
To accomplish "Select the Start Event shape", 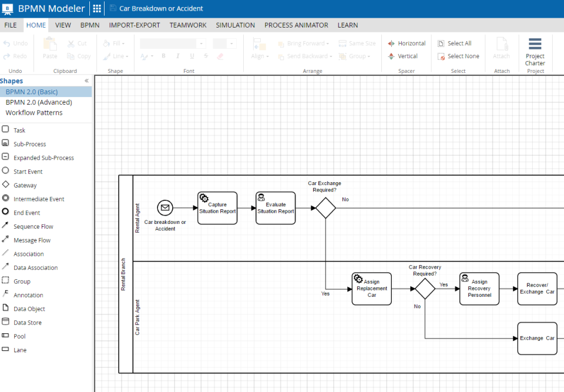I will coord(22,172).
